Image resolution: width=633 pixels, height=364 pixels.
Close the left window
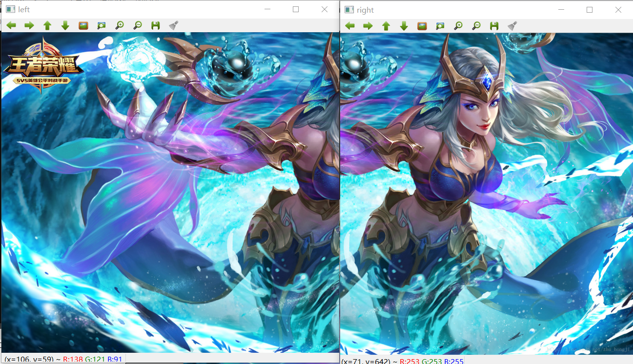coord(325,9)
